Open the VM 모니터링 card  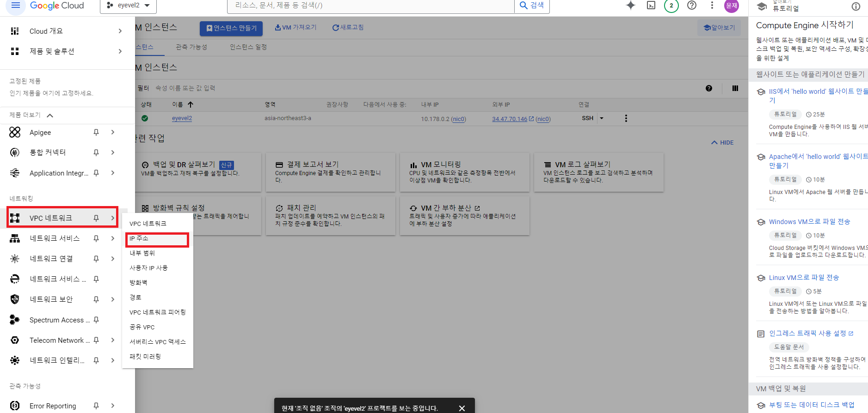coord(464,172)
